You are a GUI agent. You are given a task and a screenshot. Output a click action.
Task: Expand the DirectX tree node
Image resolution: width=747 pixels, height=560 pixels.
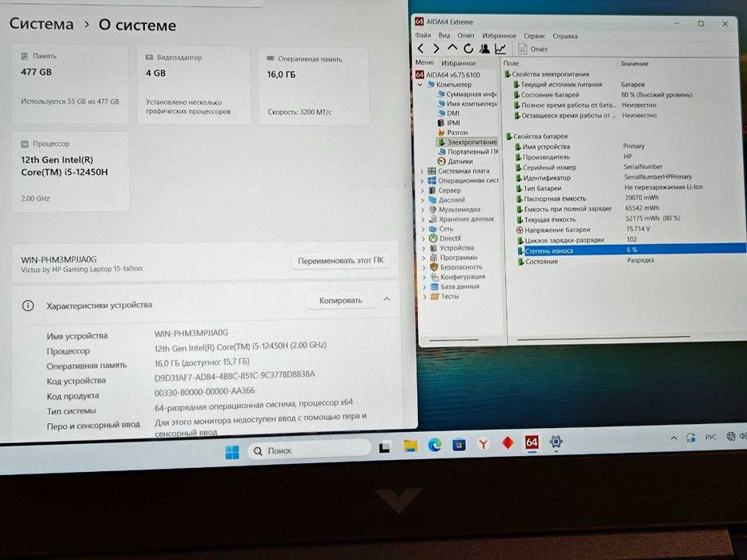(x=423, y=238)
